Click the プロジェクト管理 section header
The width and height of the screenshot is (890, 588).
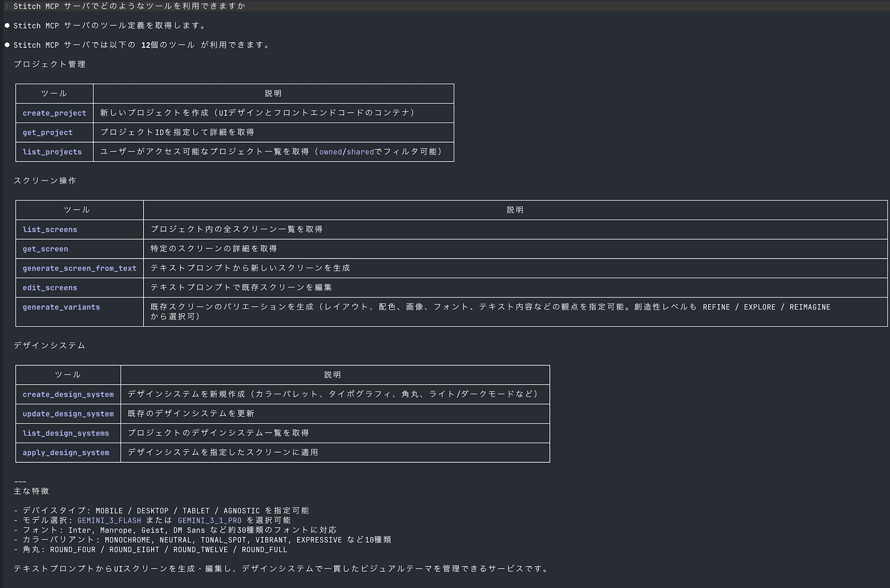51,64
